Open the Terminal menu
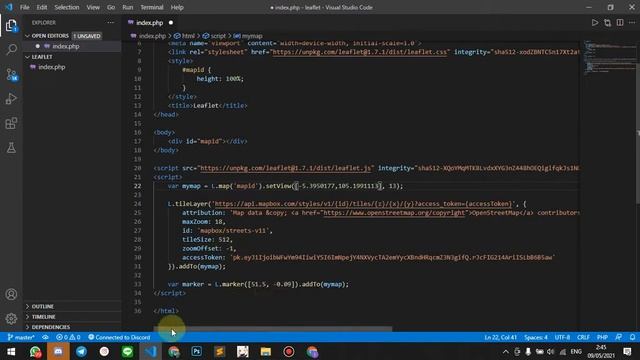The height and width of the screenshot is (360, 640). coord(151,7)
